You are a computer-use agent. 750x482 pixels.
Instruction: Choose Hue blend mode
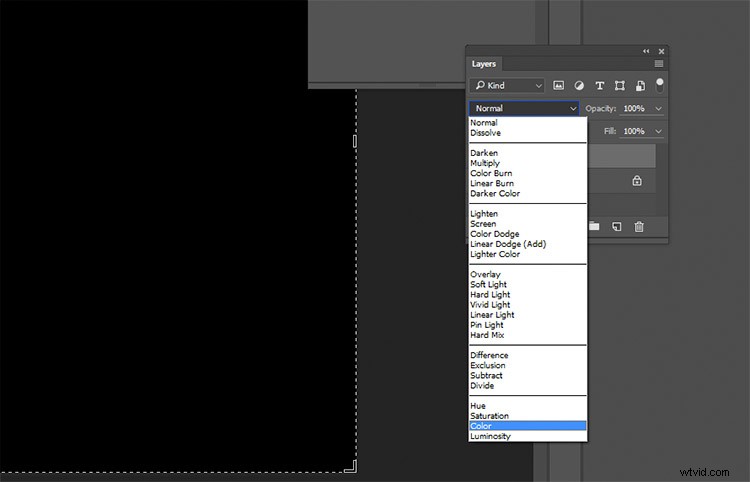point(528,406)
